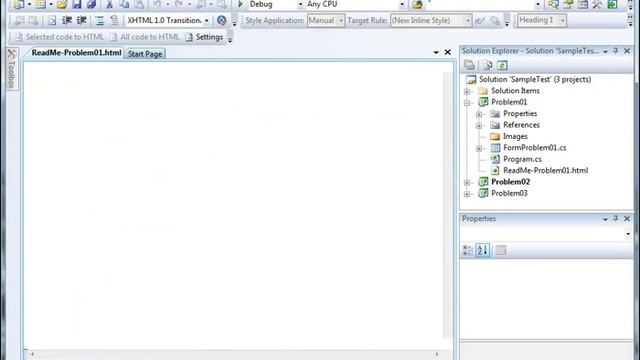Screen dimensions: 640x360
Task: Select the Images folder in tree
Action: point(515,136)
